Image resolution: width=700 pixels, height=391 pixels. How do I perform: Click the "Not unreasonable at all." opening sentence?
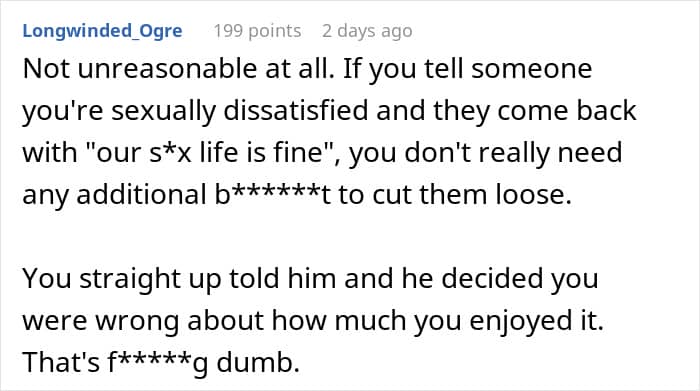point(179,69)
